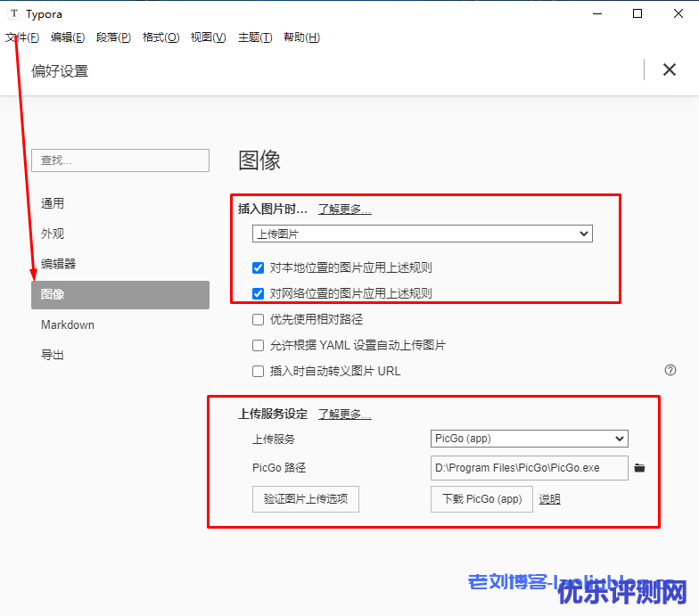Screen dimensions: 699x616
Task: Browse for PicGo path folder icon
Action: [640, 467]
